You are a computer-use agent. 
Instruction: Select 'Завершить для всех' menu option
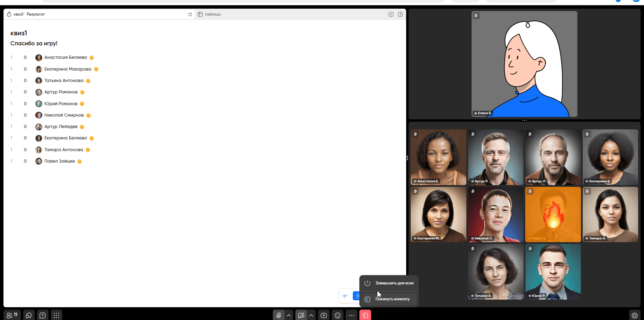click(394, 283)
